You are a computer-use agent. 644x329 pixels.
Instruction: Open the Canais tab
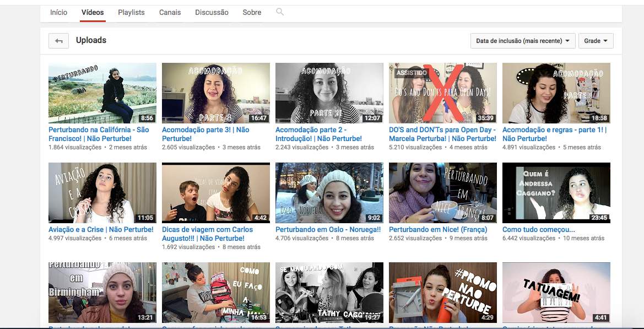pyautogui.click(x=170, y=12)
